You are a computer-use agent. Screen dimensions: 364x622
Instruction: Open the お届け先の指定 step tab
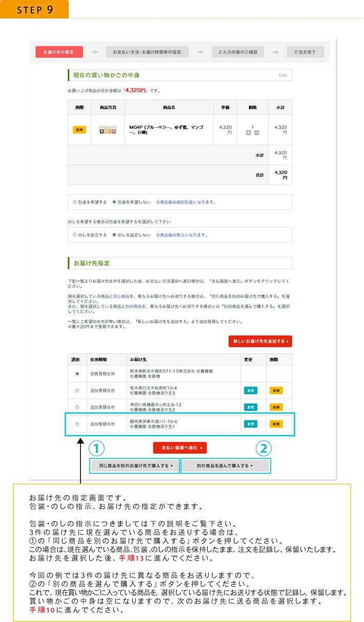pyautogui.click(x=59, y=52)
